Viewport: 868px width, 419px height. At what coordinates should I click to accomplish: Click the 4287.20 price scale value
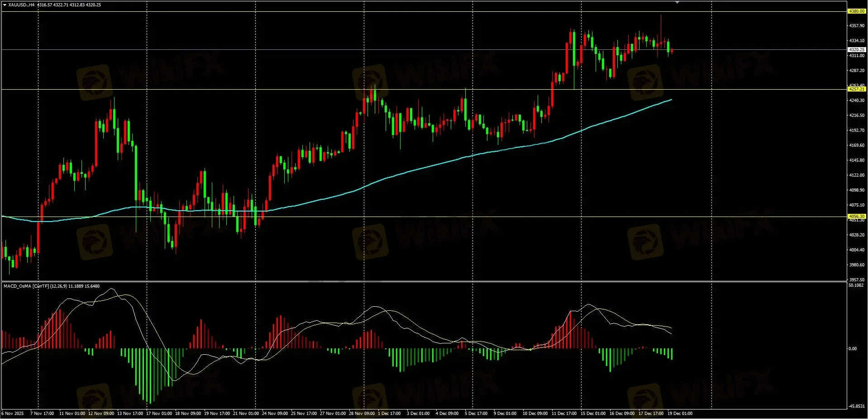click(x=857, y=71)
